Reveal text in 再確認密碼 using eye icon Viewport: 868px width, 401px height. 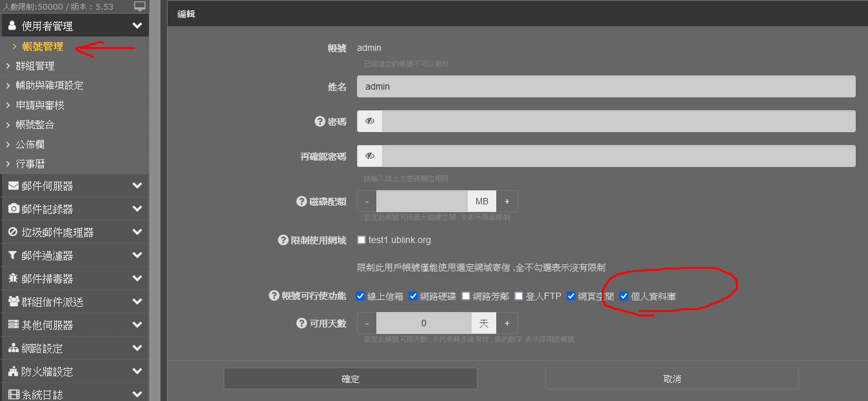tap(370, 156)
